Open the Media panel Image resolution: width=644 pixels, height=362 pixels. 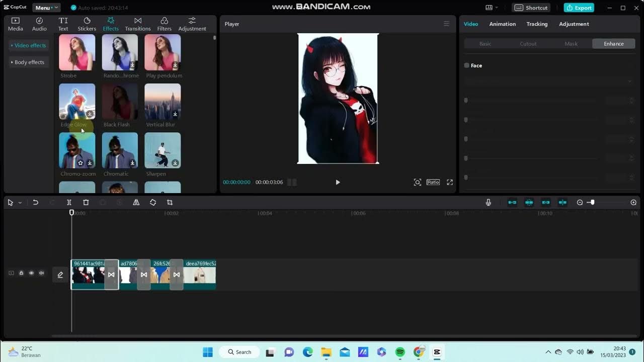click(15, 24)
